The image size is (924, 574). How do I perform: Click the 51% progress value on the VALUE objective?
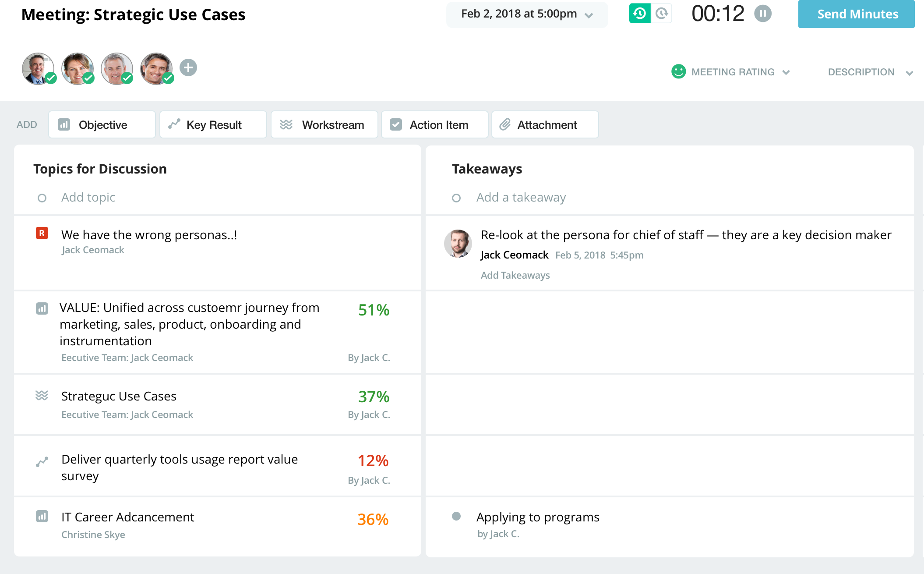[x=373, y=310]
